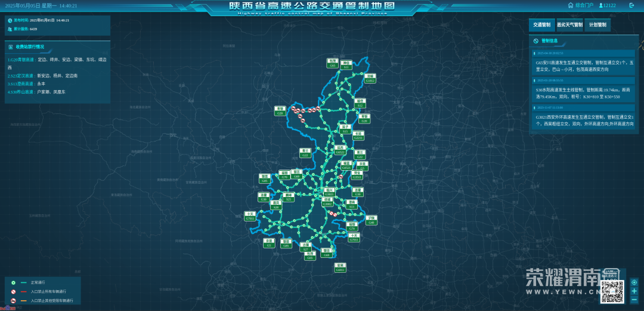
Task: Open the 计划管制 tab
Action: pos(597,25)
